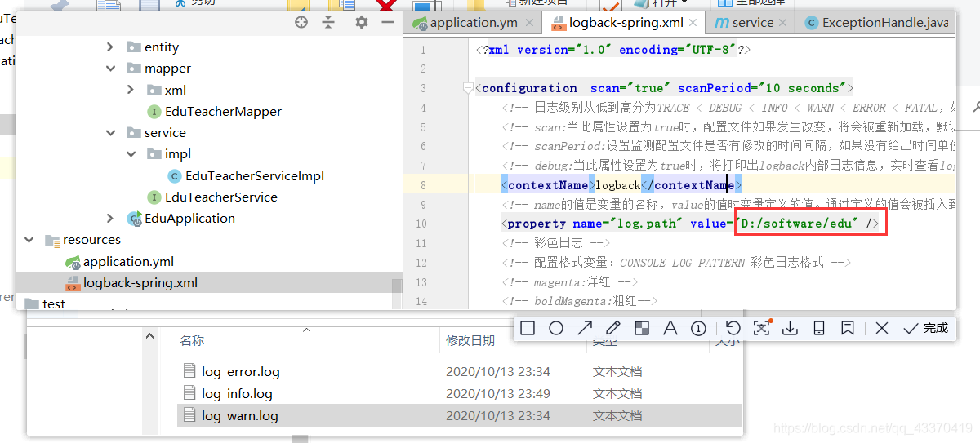980x443 pixels.
Task: Select log_info.log file
Action: (x=237, y=393)
